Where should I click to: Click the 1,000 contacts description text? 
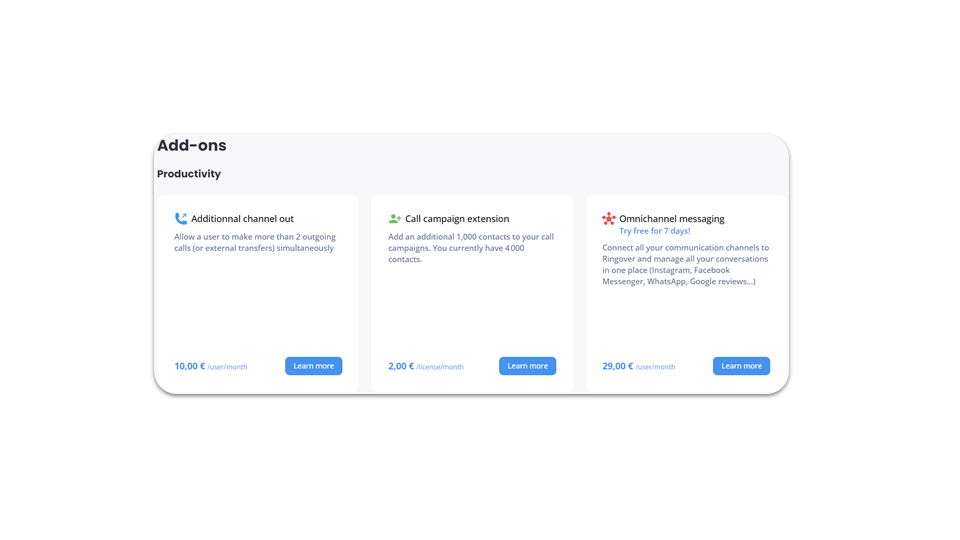click(471, 248)
